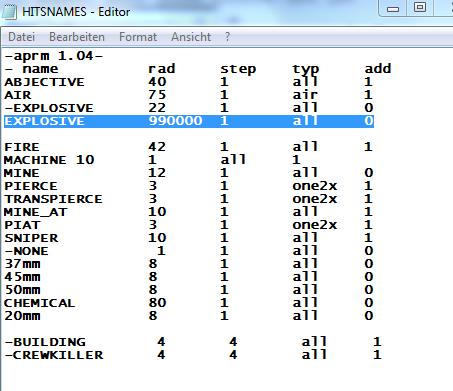This screenshot has width=453, height=391.
Task: Click the word CHEMICAL
Action: 40,303
